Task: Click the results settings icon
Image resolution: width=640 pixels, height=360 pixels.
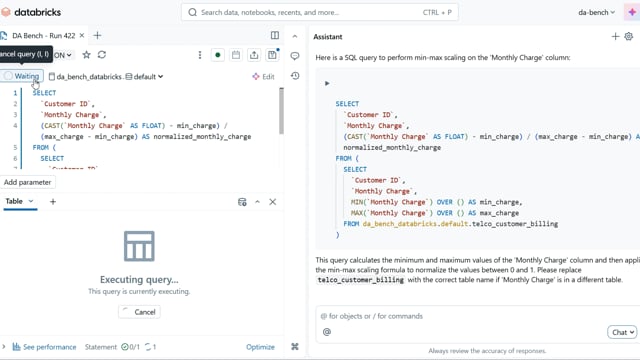Action: click(242, 202)
